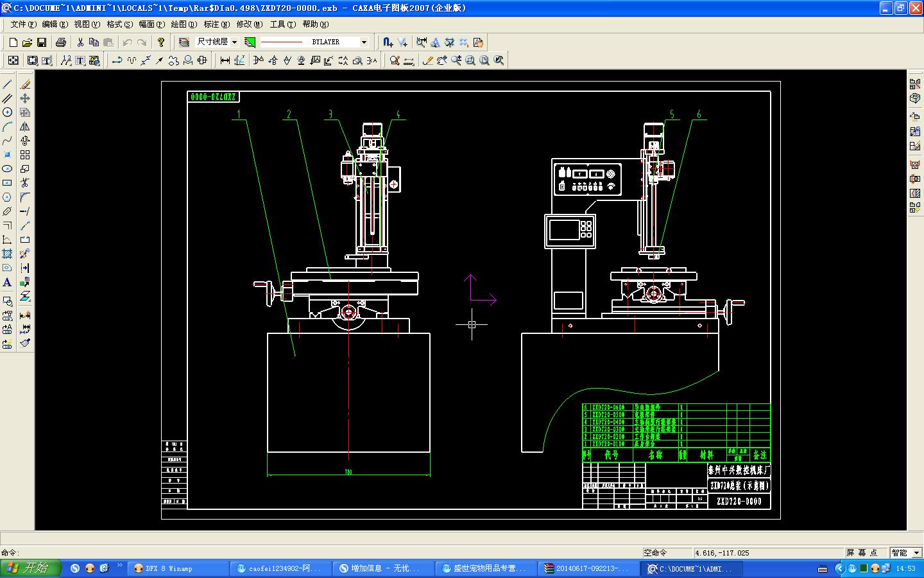Save drawing with the floppy disk icon
The height and width of the screenshot is (578, 924).
(42, 42)
